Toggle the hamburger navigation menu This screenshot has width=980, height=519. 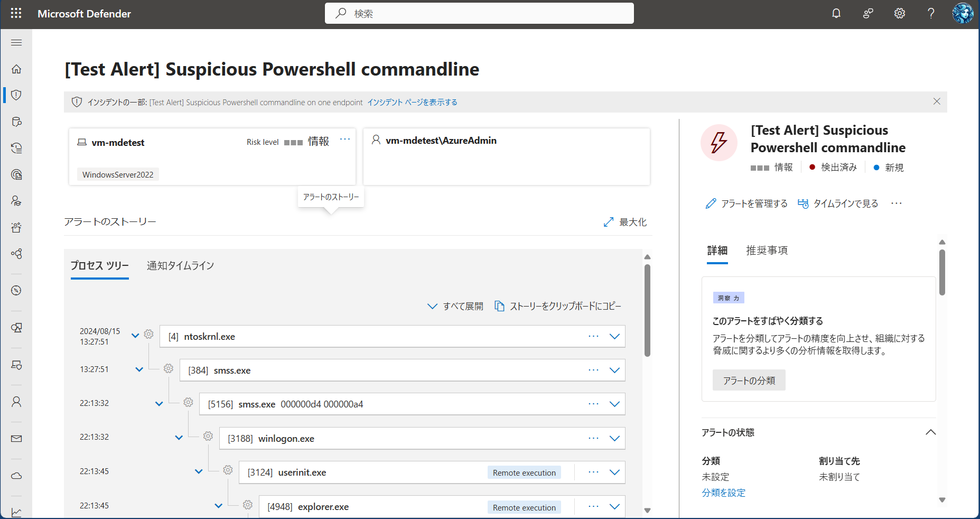click(x=16, y=42)
